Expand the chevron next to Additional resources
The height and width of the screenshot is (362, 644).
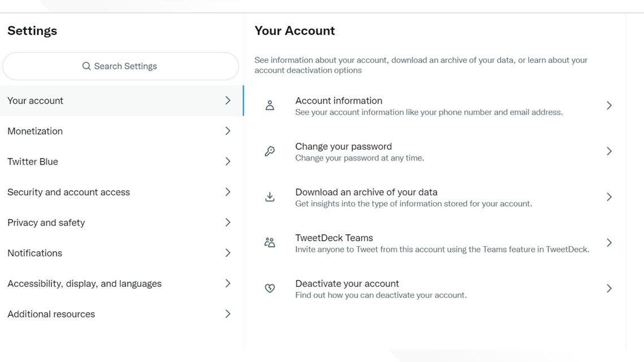(x=228, y=314)
